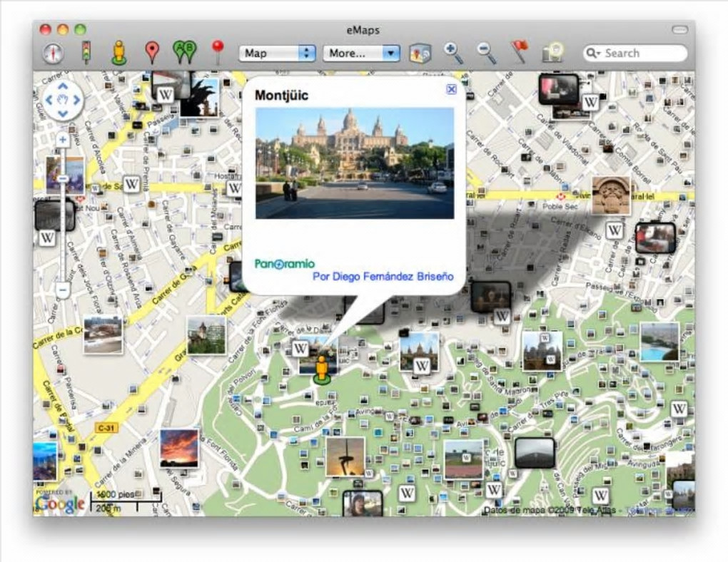Viewport: 728px width, 562px height.
Task: Select the red pushpin tool
Action: (218, 51)
